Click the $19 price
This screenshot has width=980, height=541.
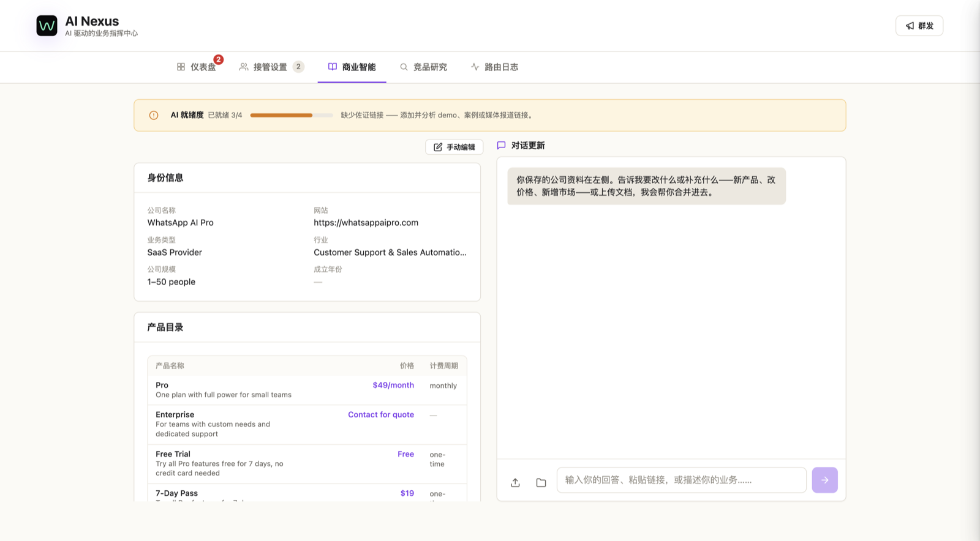tap(407, 493)
